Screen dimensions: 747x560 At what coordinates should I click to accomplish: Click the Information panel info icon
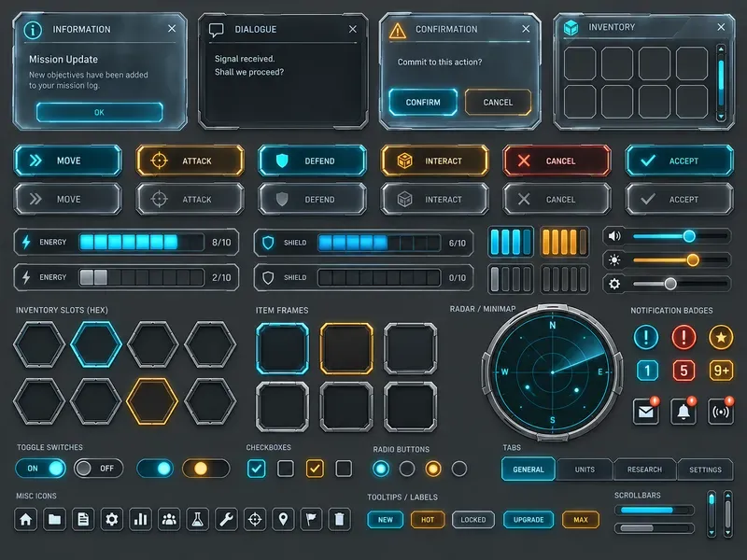[x=33, y=30]
